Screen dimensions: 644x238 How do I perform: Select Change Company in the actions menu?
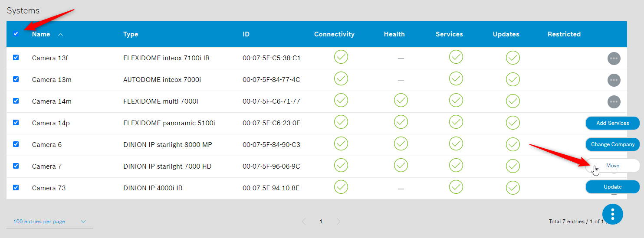point(612,144)
